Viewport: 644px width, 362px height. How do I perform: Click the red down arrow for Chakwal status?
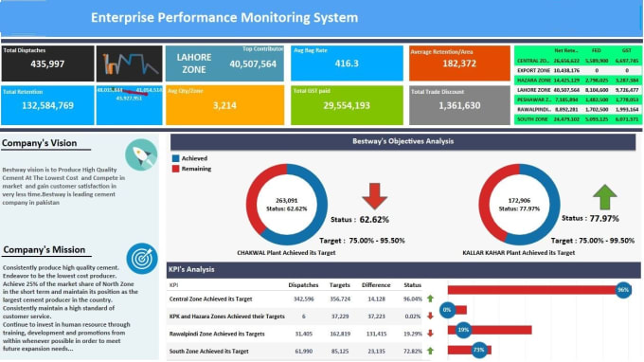[x=375, y=196]
